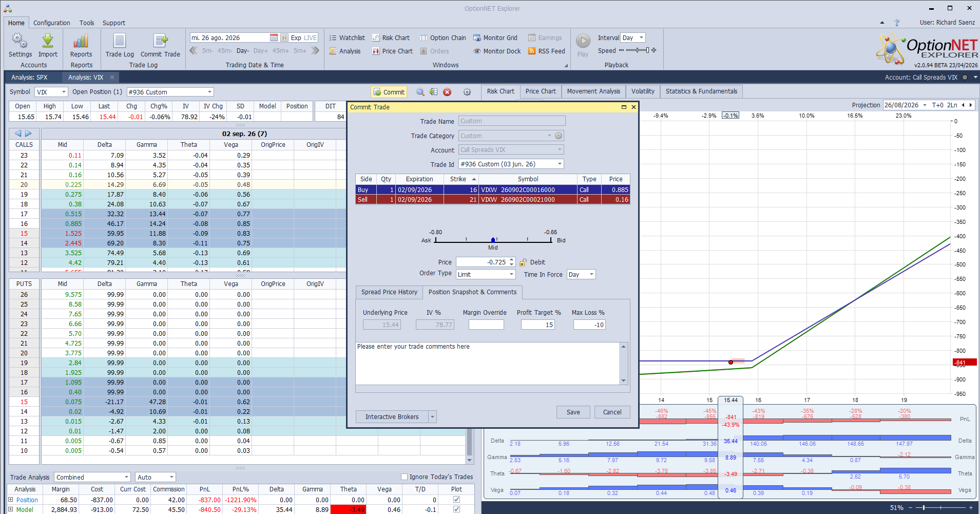
Task: Click the green table icon beside the magnifier
Action: click(434, 92)
